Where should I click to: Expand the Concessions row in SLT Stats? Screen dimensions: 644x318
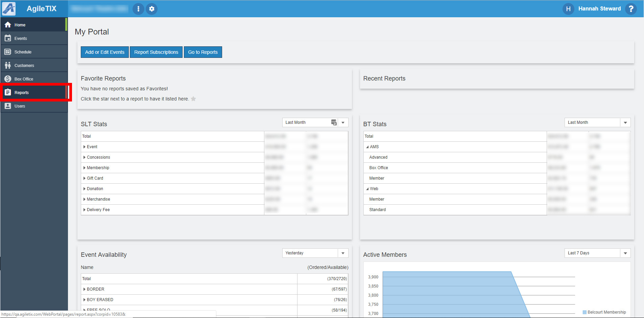(x=84, y=157)
